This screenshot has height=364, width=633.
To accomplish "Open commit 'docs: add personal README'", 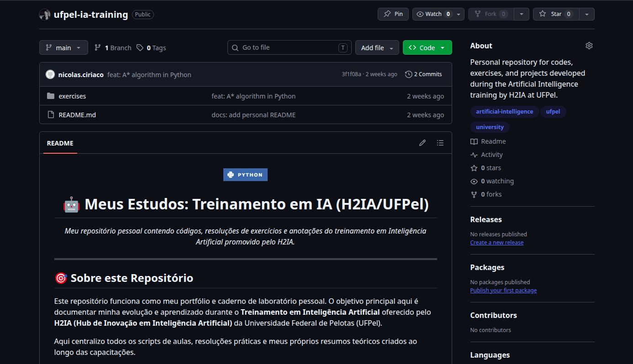I will click(253, 115).
